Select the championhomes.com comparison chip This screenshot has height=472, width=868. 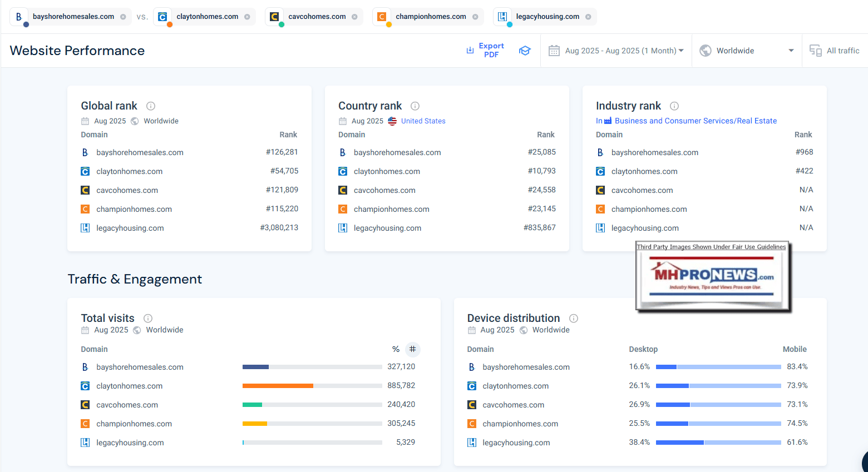click(x=431, y=17)
